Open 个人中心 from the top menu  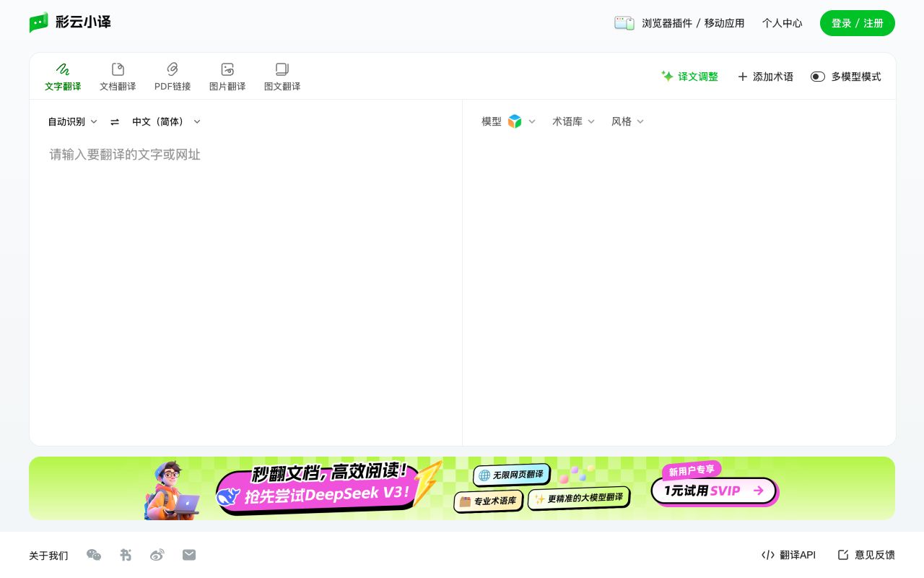coord(782,22)
